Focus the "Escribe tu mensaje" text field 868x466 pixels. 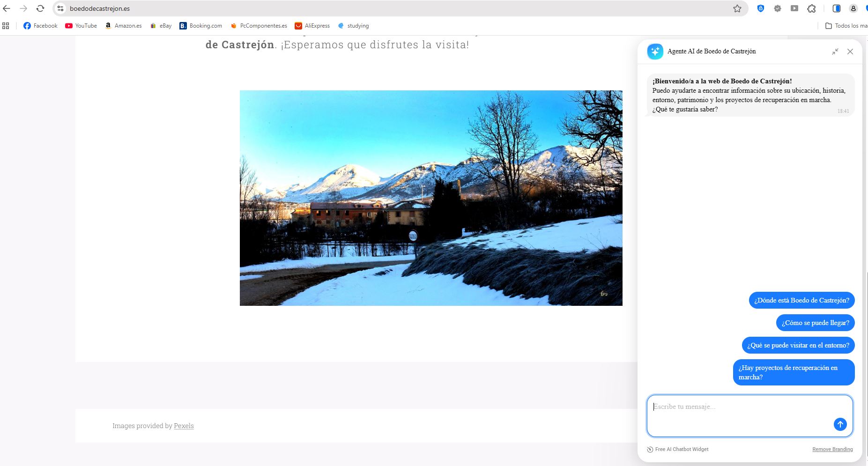click(x=740, y=412)
